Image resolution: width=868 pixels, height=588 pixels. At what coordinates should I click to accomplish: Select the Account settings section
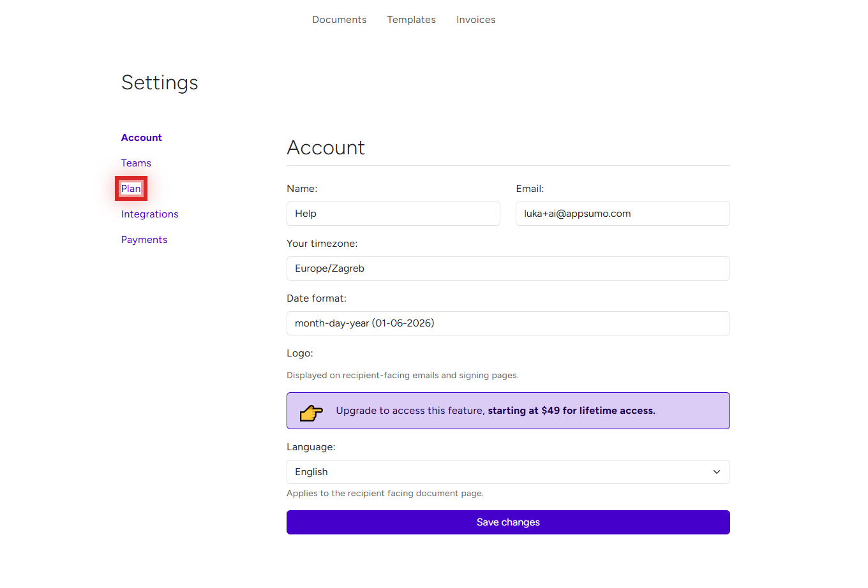[141, 137]
